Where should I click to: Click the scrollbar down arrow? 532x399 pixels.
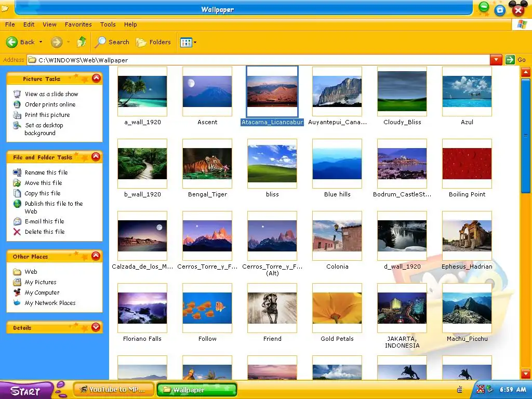tap(526, 374)
